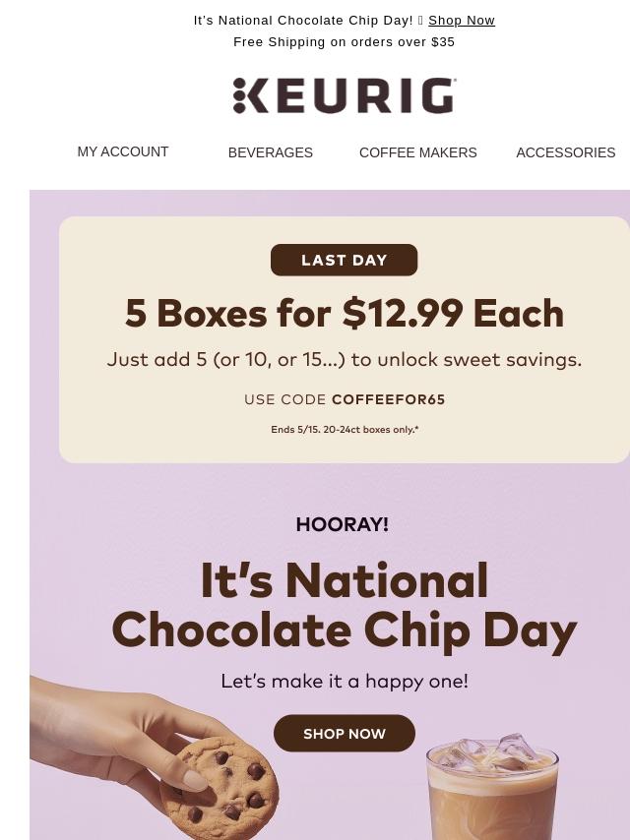Viewport: 630px width, 840px height.
Task: Click the chocolate chip cookie image
Action: point(226,788)
